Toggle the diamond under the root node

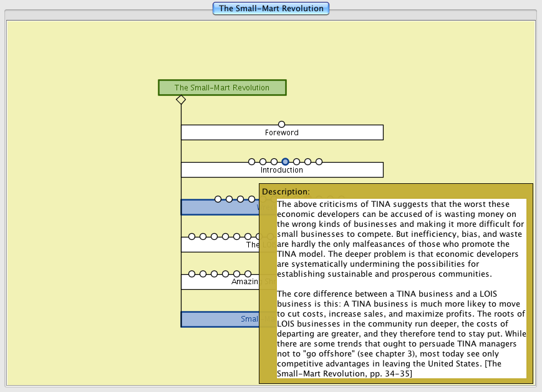[x=181, y=100]
